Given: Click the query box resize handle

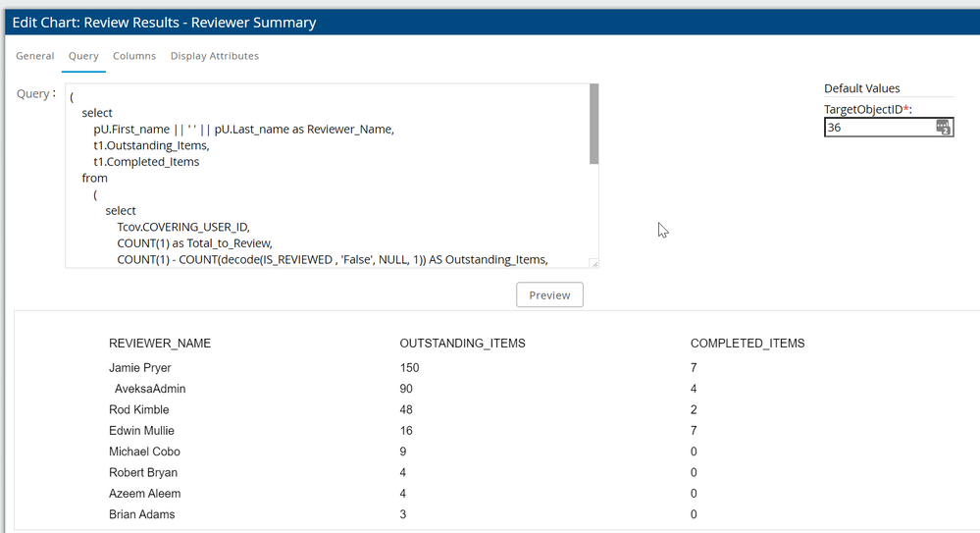Looking at the screenshot, I should (593, 262).
